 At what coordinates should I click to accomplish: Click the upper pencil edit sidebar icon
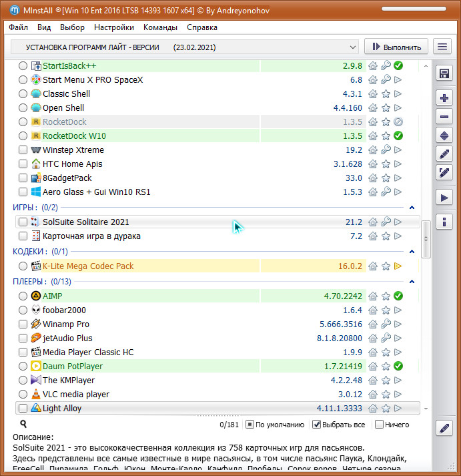pyautogui.click(x=444, y=154)
